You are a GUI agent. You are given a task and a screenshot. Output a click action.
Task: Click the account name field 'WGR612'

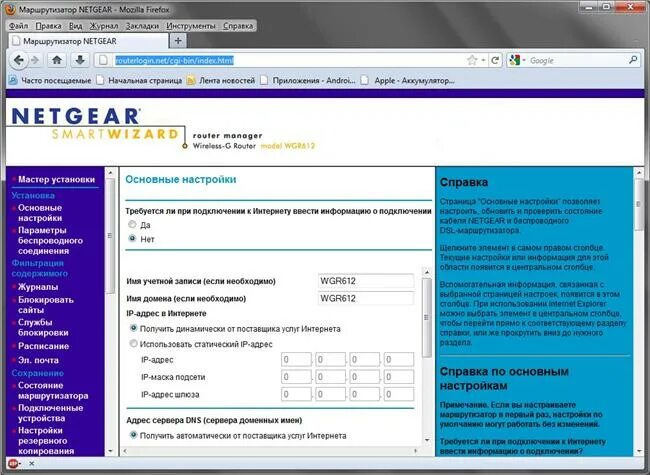click(x=366, y=281)
